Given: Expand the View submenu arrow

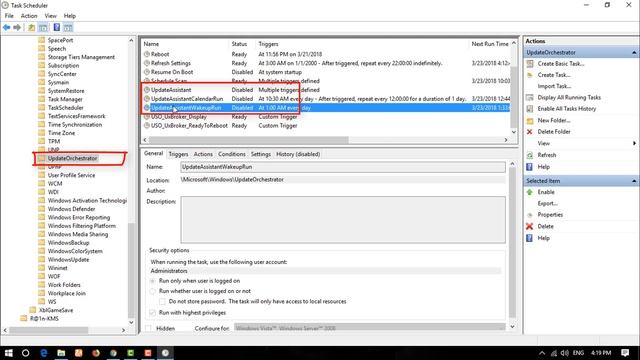Looking at the screenshot, I should pyautogui.click(x=634, y=143).
